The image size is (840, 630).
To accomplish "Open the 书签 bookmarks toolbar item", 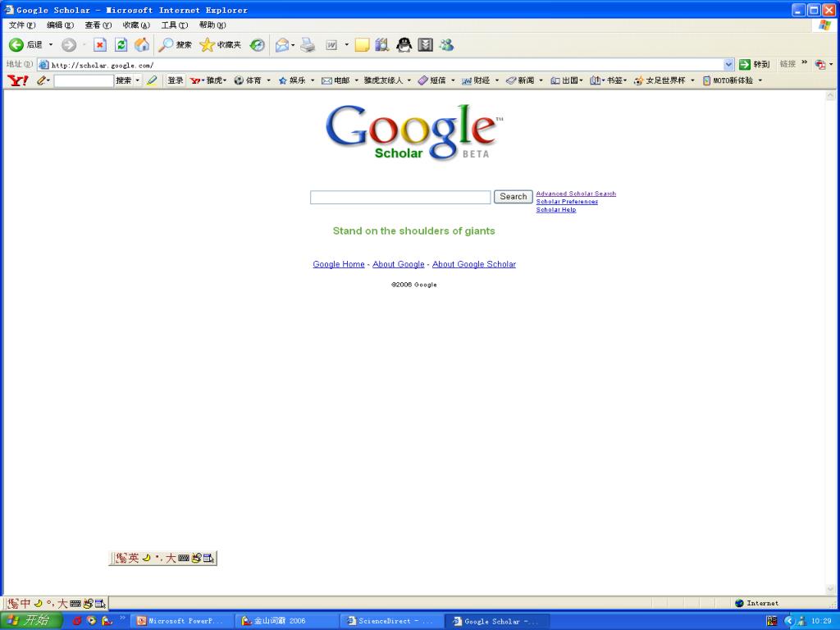I will pos(608,80).
